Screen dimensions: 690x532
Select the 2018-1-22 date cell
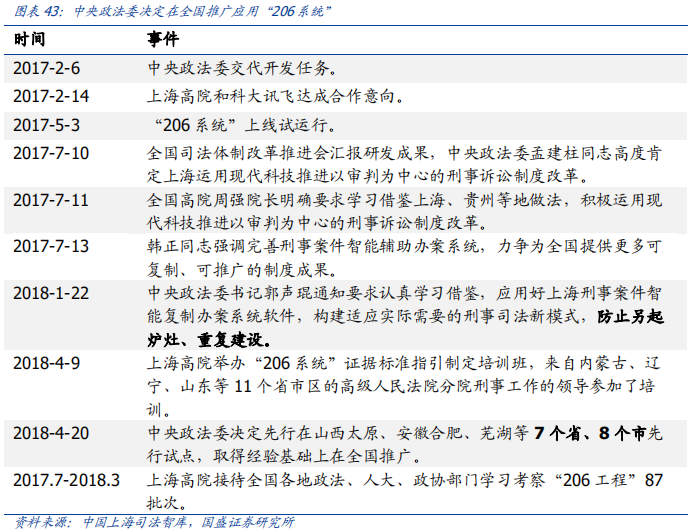[x=51, y=293]
